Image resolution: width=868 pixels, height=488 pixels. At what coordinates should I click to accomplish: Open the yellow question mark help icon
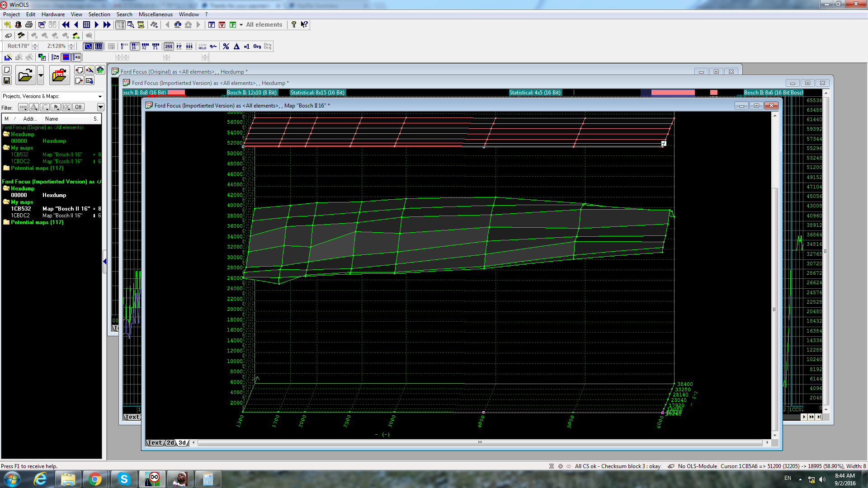[x=294, y=25]
